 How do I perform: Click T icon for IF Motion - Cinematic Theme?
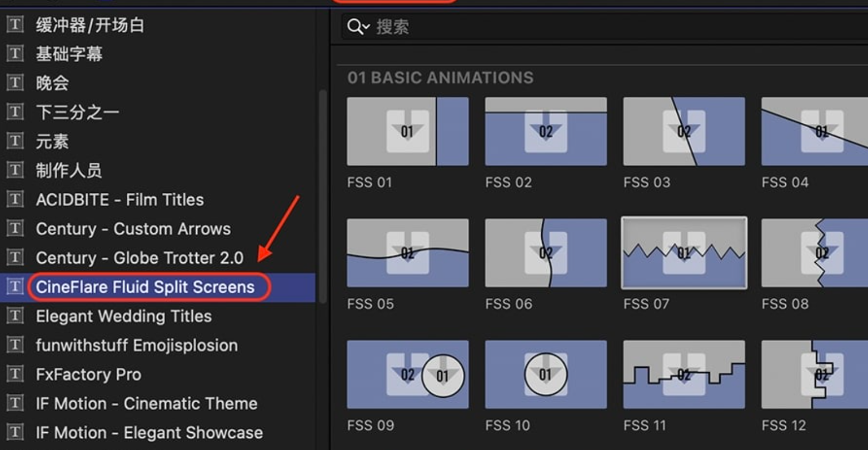click(x=15, y=403)
